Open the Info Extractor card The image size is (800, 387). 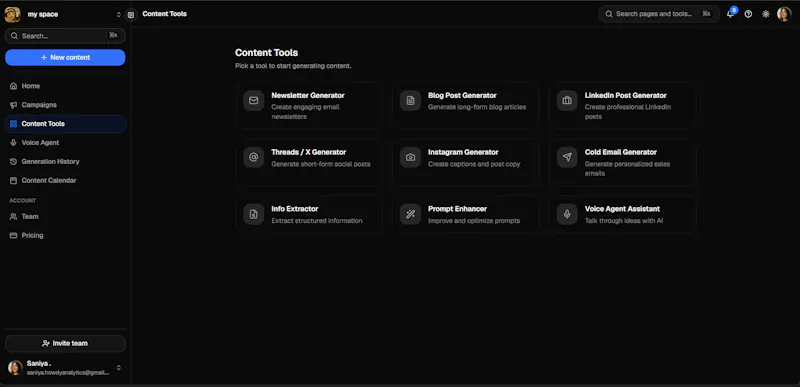click(x=309, y=215)
